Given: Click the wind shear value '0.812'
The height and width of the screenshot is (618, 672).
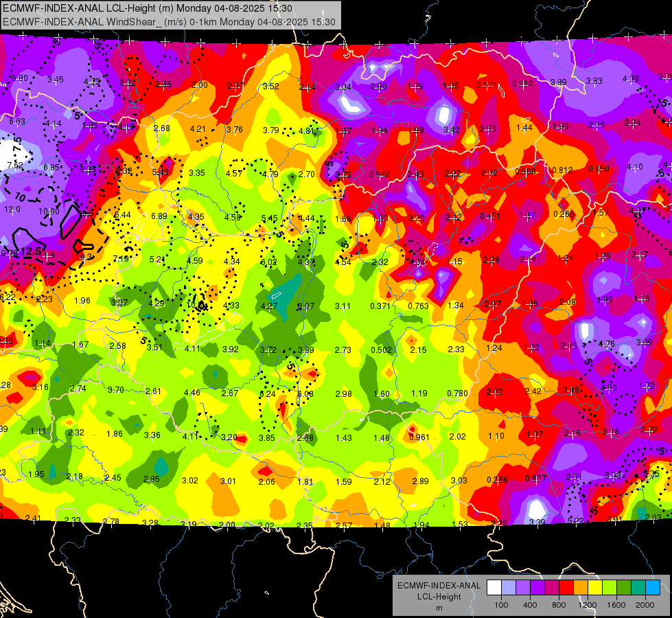Looking at the screenshot, I should pyautogui.click(x=562, y=170).
